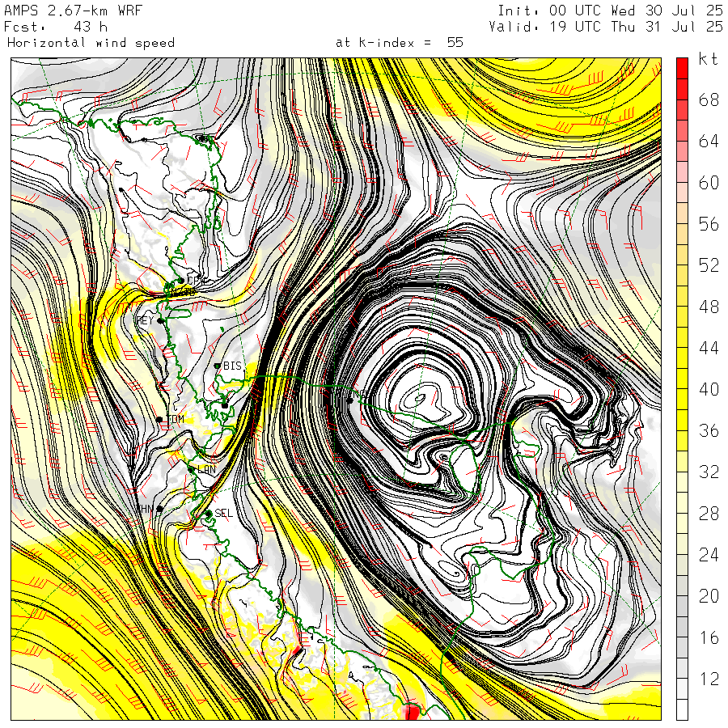Viewport: 728px width, 728px height.
Task: Click the REY station dot marker
Action: click(x=160, y=320)
